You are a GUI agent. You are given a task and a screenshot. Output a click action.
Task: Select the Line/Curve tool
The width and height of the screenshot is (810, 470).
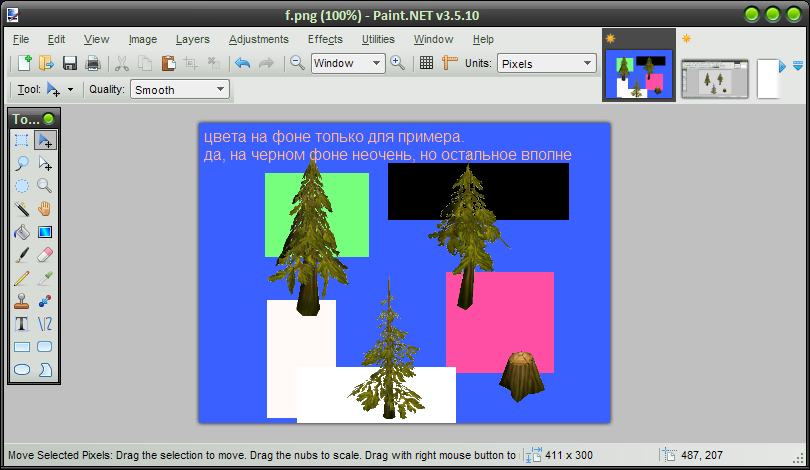(45, 324)
